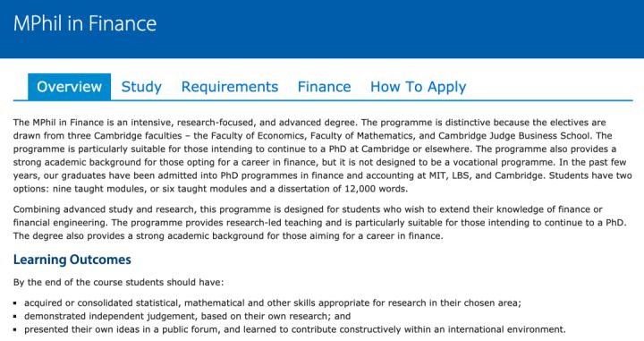This screenshot has height=341, width=644.
Task: Click the square bullet before 'presented their own ideas'
Action: click(x=15, y=330)
